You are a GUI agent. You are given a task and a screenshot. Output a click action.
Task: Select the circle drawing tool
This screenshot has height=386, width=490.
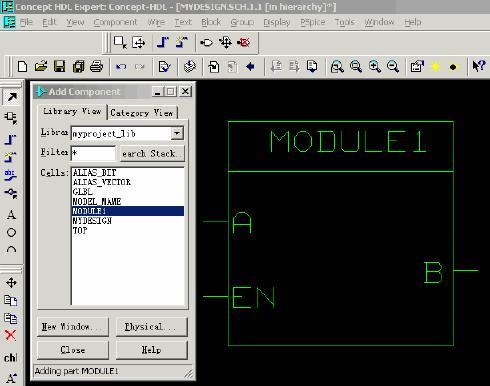point(11,232)
